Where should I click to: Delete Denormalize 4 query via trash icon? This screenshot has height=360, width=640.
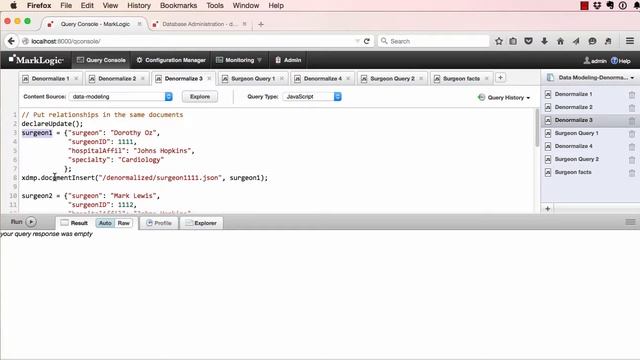631,147
